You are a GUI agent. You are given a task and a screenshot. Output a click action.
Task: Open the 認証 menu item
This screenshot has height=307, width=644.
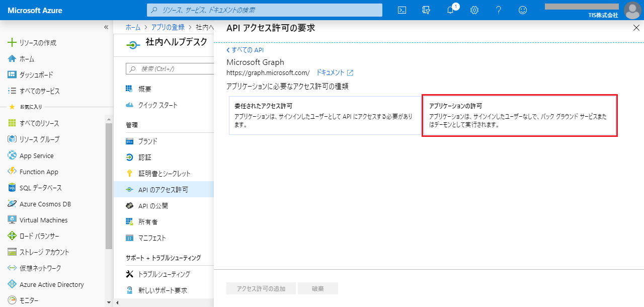tap(164, 158)
